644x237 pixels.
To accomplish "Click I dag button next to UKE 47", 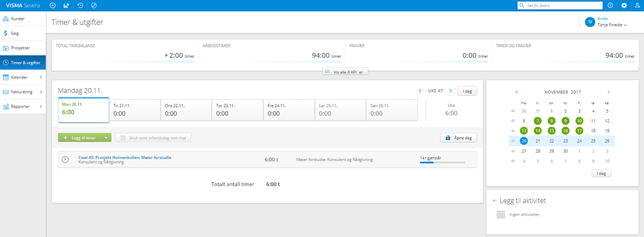I will [x=467, y=91].
